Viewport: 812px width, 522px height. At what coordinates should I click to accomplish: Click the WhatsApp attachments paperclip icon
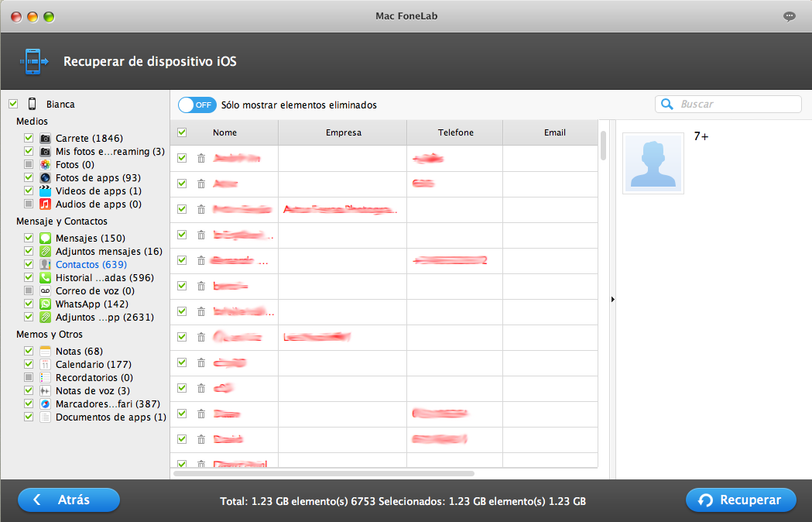point(46,317)
